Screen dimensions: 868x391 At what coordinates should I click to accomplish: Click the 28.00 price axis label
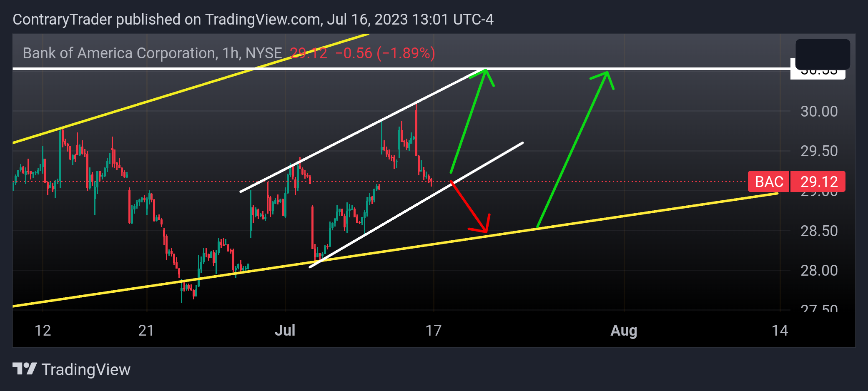[819, 271]
